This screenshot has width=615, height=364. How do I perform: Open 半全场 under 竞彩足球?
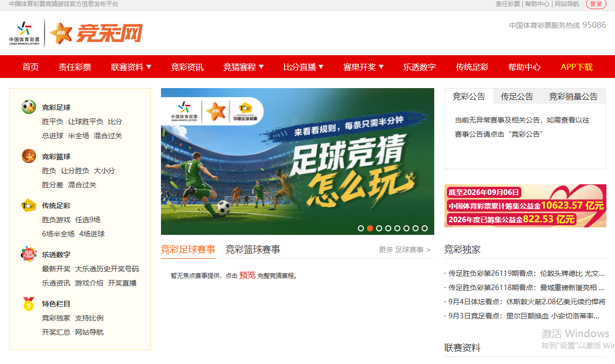(78, 136)
